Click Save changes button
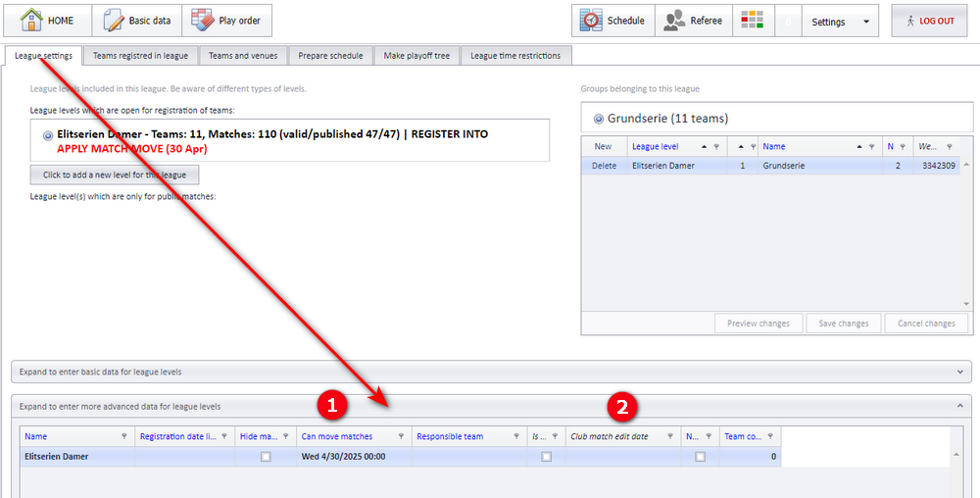 click(843, 324)
